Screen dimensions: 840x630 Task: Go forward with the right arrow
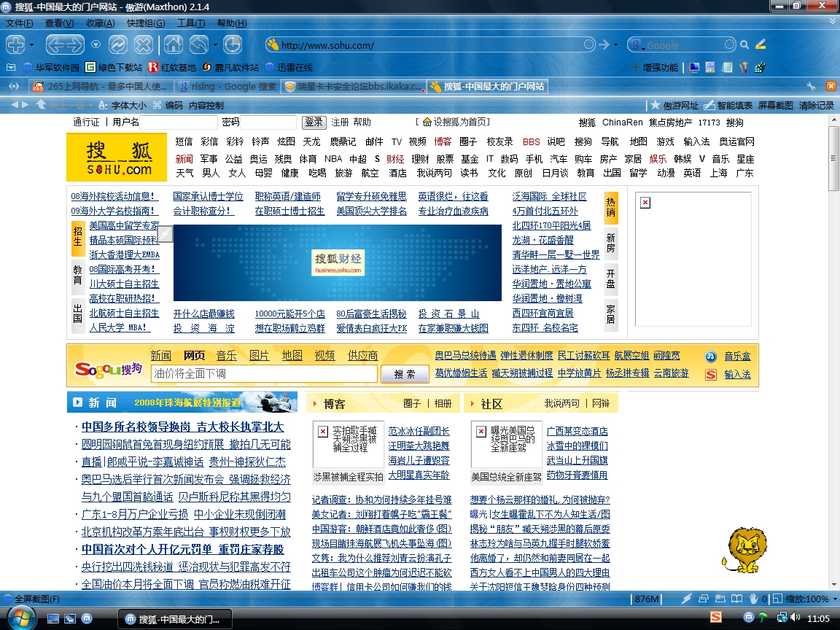(x=74, y=44)
